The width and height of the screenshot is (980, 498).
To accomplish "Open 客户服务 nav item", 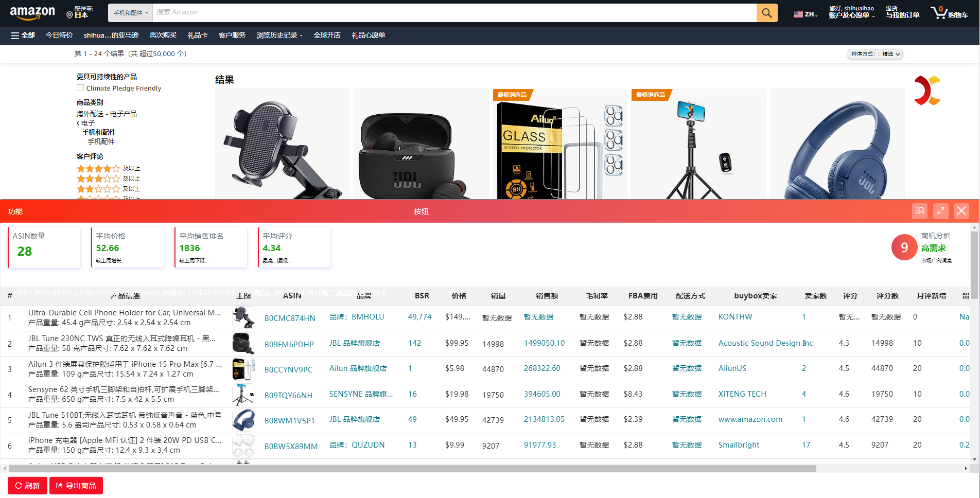I will [232, 35].
